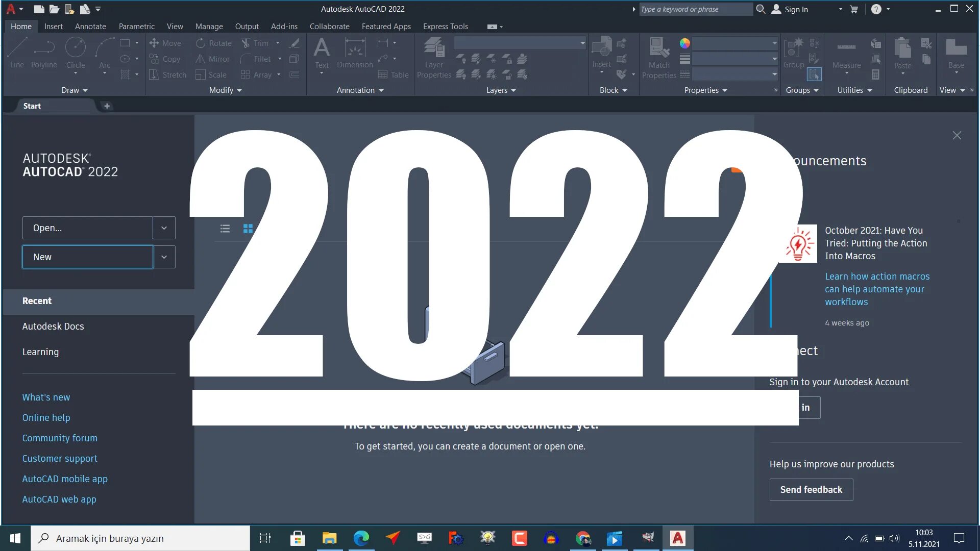This screenshot has width=980, height=551.
Task: Expand the Block panel
Action: click(614, 90)
